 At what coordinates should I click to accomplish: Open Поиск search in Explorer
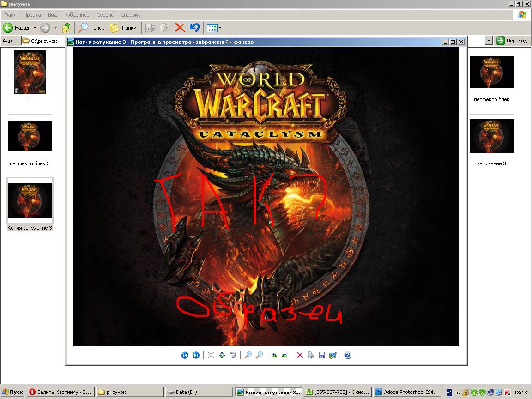[x=91, y=28]
